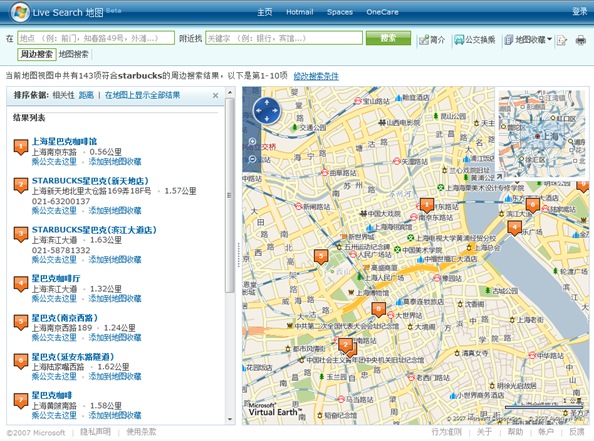Screen dimensions: 594x441
Task: Open 反馈 in the footer
Action: (577, 432)
